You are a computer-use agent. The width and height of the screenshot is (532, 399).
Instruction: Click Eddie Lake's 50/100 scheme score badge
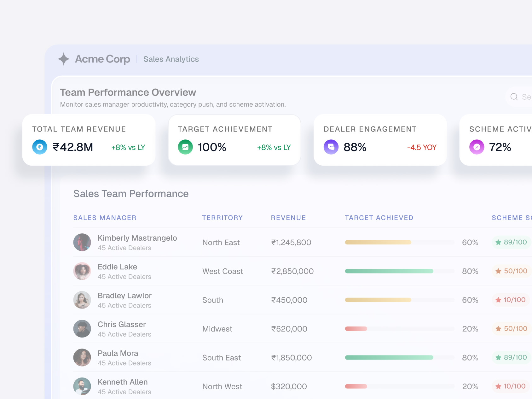[511, 271]
